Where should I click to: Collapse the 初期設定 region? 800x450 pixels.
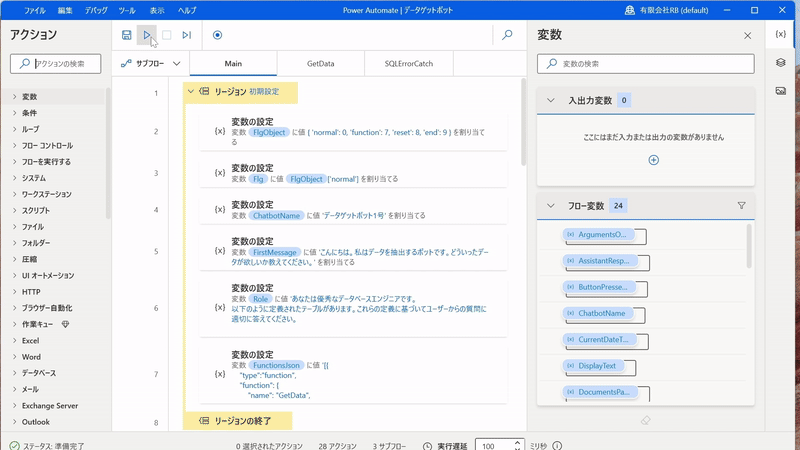(191, 91)
